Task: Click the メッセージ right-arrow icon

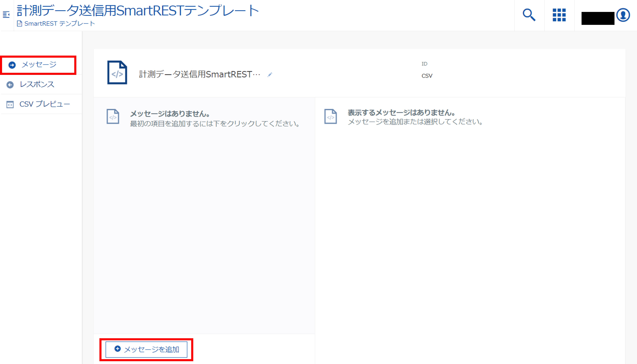Action: (12, 65)
